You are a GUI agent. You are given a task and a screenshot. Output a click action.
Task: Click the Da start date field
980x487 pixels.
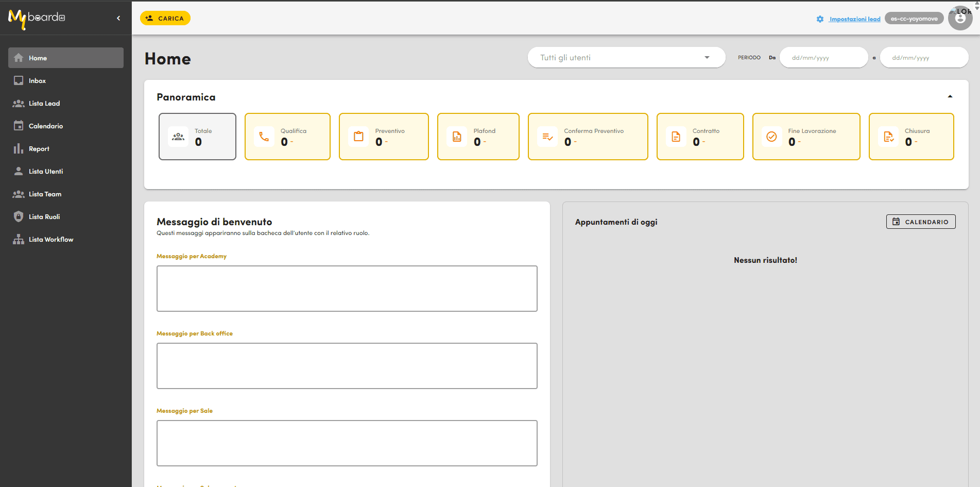tap(823, 58)
